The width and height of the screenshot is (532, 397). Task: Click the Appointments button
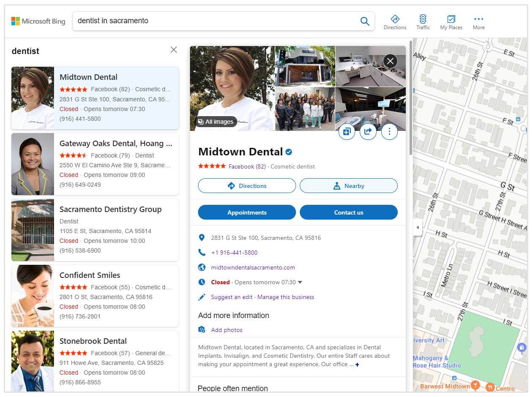pos(247,212)
